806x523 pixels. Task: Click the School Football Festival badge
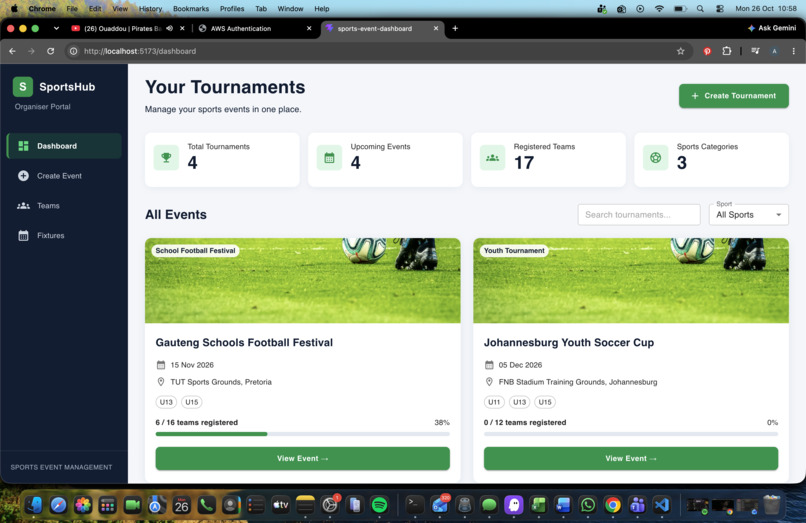195,250
